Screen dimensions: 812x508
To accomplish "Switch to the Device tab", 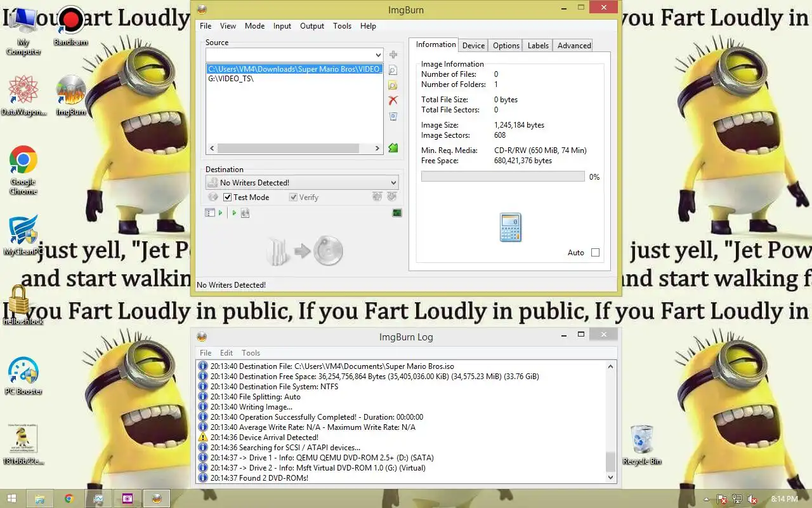I will coord(473,46).
